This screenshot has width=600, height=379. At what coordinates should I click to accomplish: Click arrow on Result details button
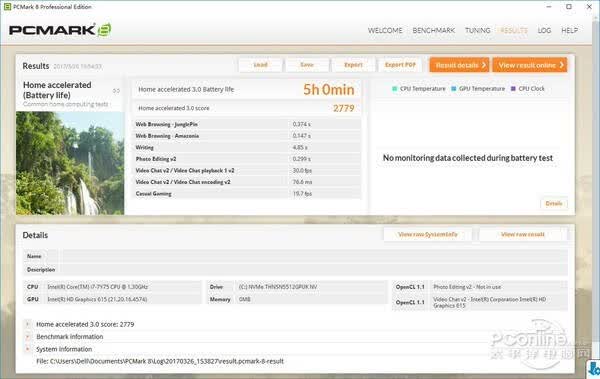pyautogui.click(x=484, y=65)
